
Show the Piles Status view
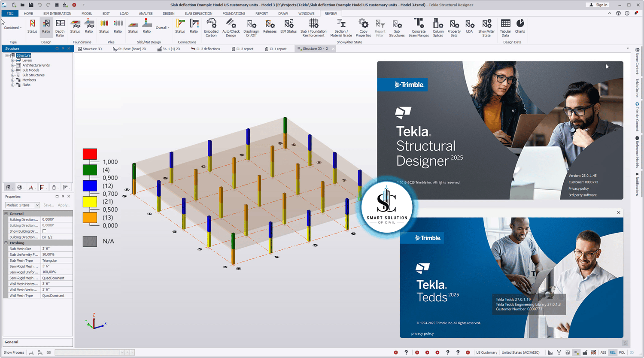click(x=104, y=26)
